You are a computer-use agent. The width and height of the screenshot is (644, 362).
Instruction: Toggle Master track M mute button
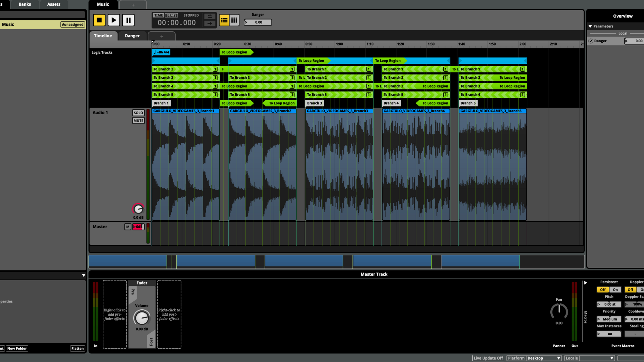127,227
